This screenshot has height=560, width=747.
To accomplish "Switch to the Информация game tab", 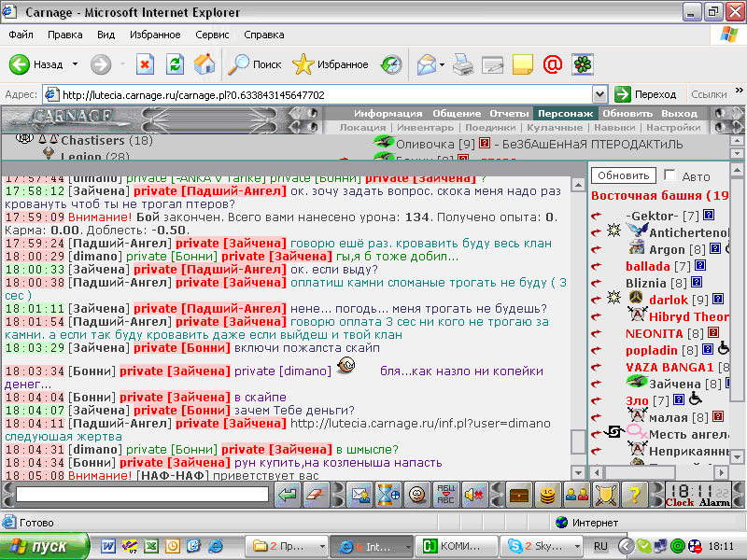I will click(x=388, y=113).
